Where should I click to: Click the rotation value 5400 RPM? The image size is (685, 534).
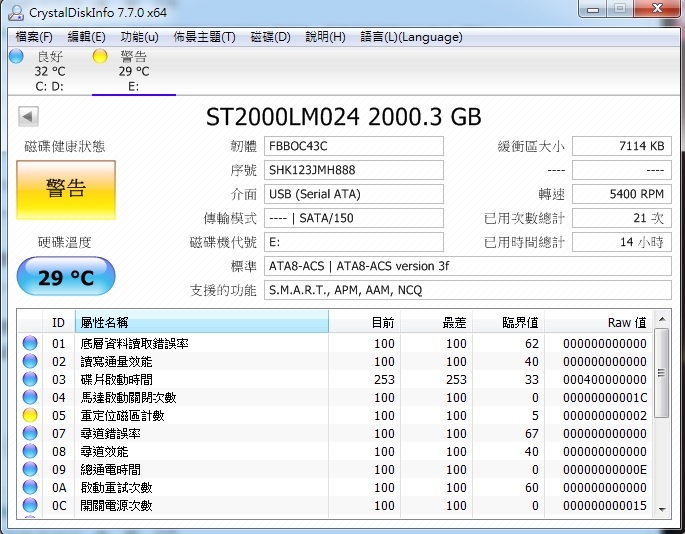[622, 194]
